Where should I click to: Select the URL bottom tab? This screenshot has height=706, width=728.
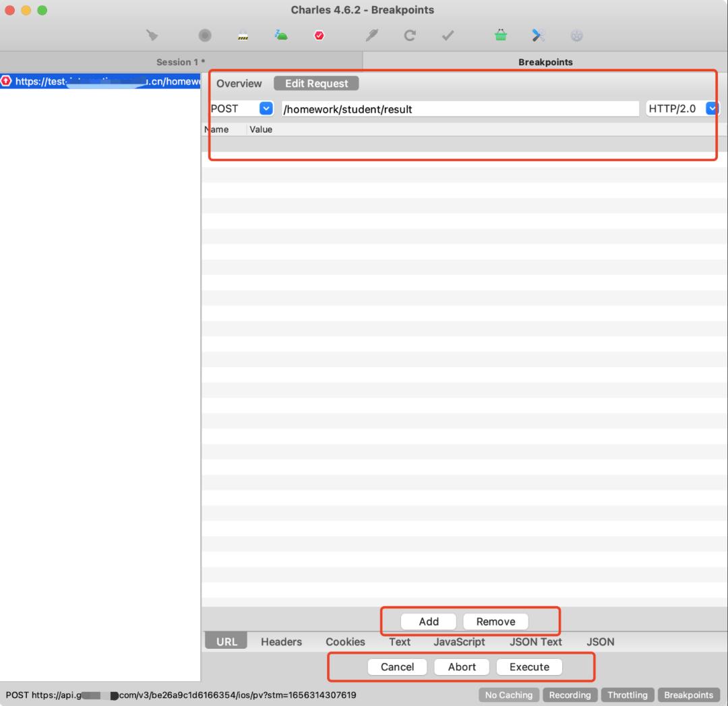pyautogui.click(x=226, y=641)
